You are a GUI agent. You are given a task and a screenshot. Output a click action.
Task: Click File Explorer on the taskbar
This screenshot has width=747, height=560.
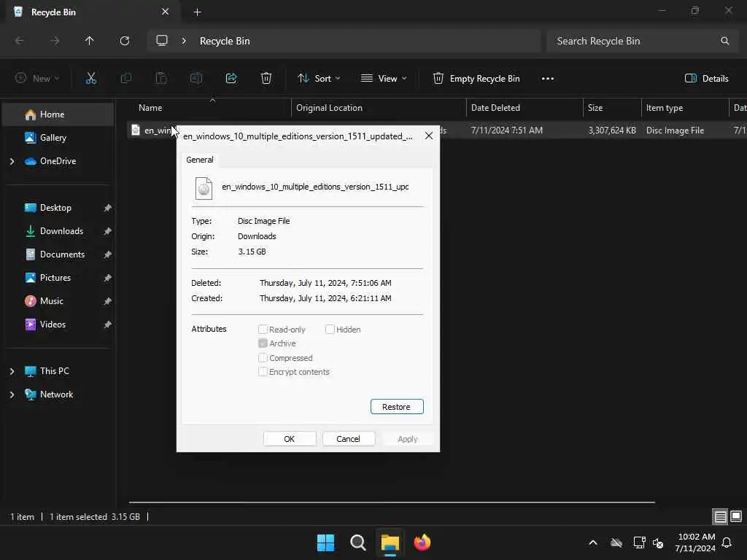pos(390,542)
